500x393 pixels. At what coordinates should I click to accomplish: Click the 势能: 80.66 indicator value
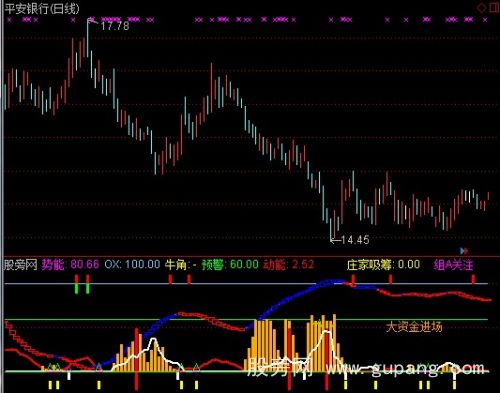[70, 265]
